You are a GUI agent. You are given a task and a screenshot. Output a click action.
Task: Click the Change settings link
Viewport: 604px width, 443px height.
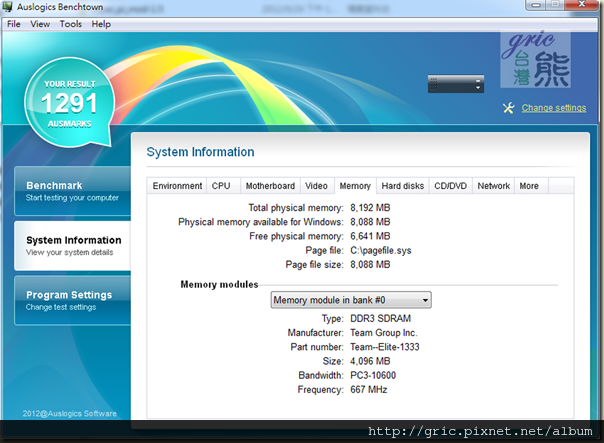[x=554, y=108]
